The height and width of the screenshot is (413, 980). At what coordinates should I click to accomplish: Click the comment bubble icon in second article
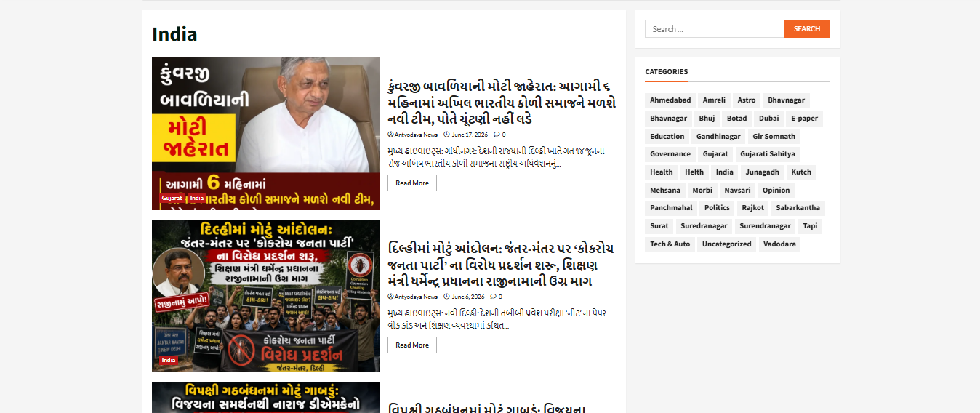pyautogui.click(x=494, y=297)
